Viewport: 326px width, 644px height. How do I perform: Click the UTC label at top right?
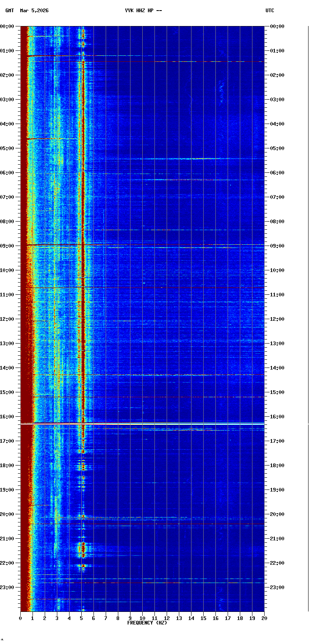click(x=270, y=11)
